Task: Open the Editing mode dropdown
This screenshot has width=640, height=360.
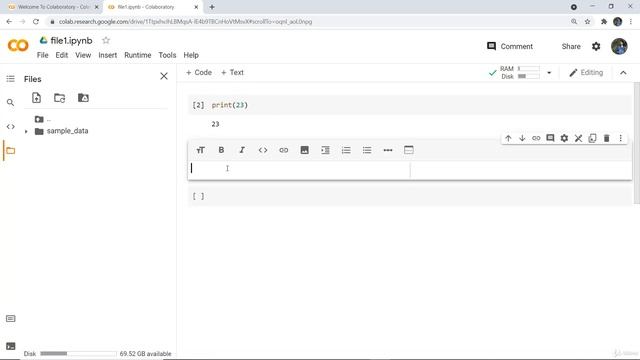Action: pyautogui.click(x=586, y=72)
